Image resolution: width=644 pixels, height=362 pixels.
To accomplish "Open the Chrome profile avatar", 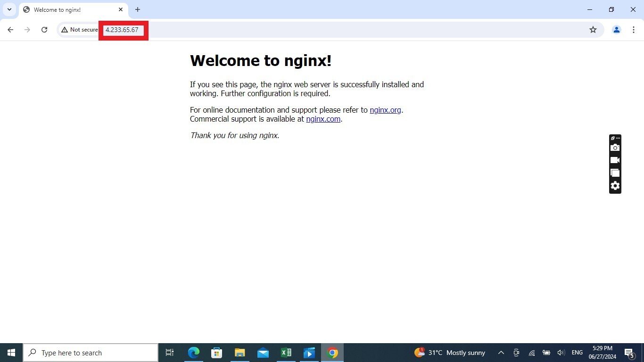I will click(616, 30).
